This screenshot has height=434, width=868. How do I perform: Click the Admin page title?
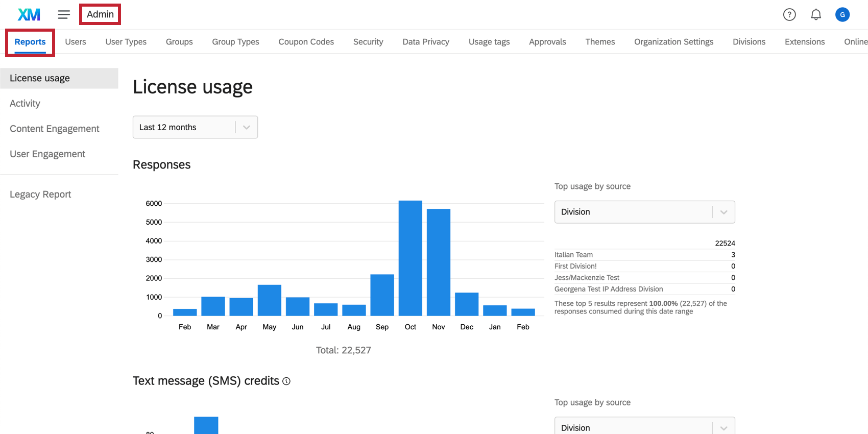[x=100, y=14]
